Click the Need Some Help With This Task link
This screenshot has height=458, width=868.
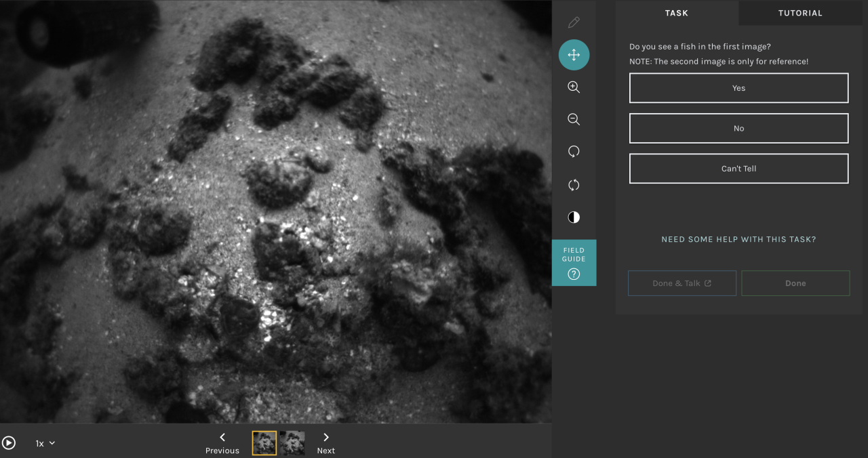pos(738,239)
